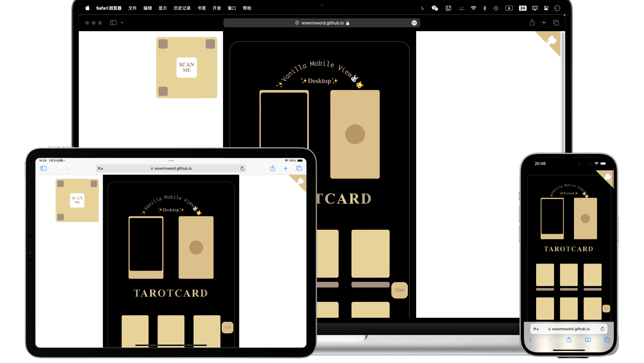This screenshot has width=644, height=363.
Task: Click the TOP button on Mac page
Action: click(400, 290)
